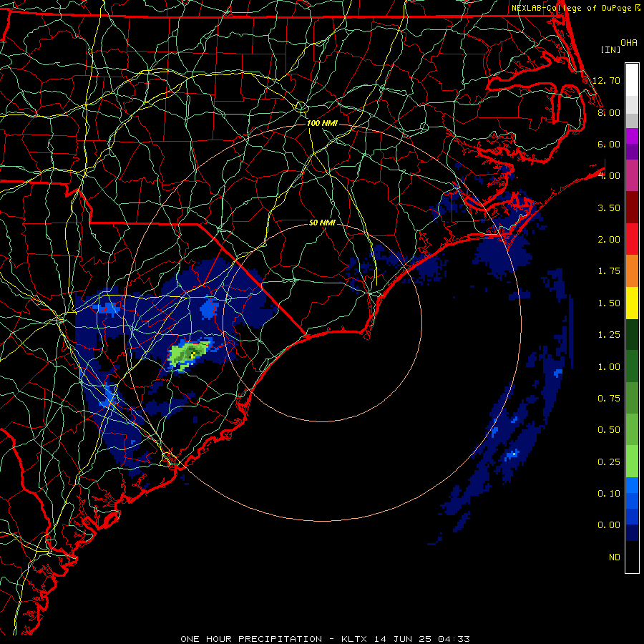Image resolution: width=644 pixels, height=644 pixels.
Task: Pick the orange legend swatch at 1.75
Action: (x=632, y=271)
